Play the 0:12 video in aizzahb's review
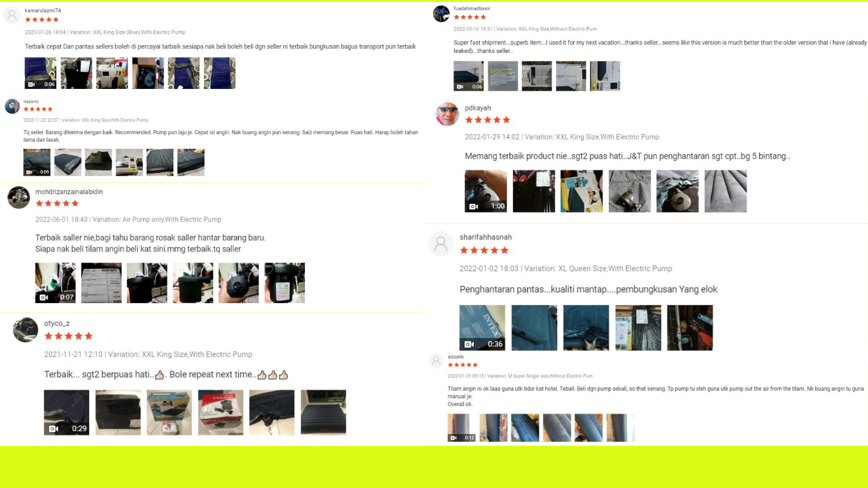868x488 pixels. pyautogui.click(x=461, y=428)
